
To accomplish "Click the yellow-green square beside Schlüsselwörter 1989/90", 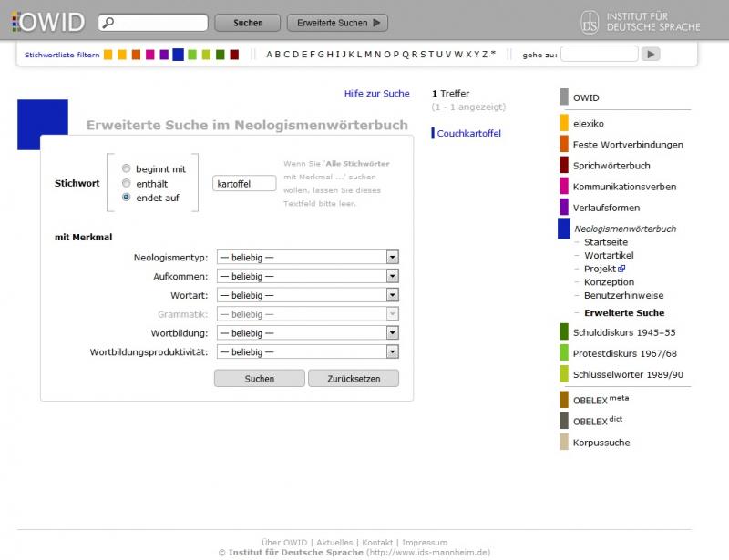I will click(564, 373).
